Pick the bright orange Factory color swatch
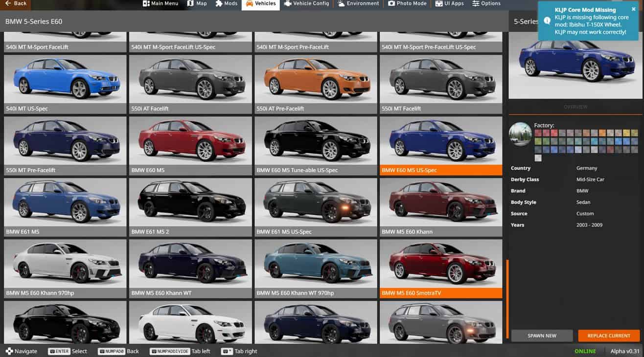644x357 pixels. pos(602,133)
